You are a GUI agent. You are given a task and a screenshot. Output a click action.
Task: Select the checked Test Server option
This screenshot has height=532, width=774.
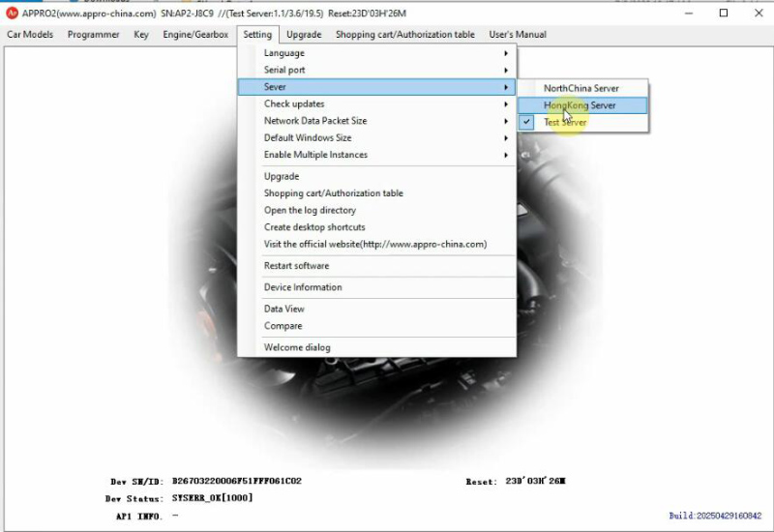coord(582,123)
